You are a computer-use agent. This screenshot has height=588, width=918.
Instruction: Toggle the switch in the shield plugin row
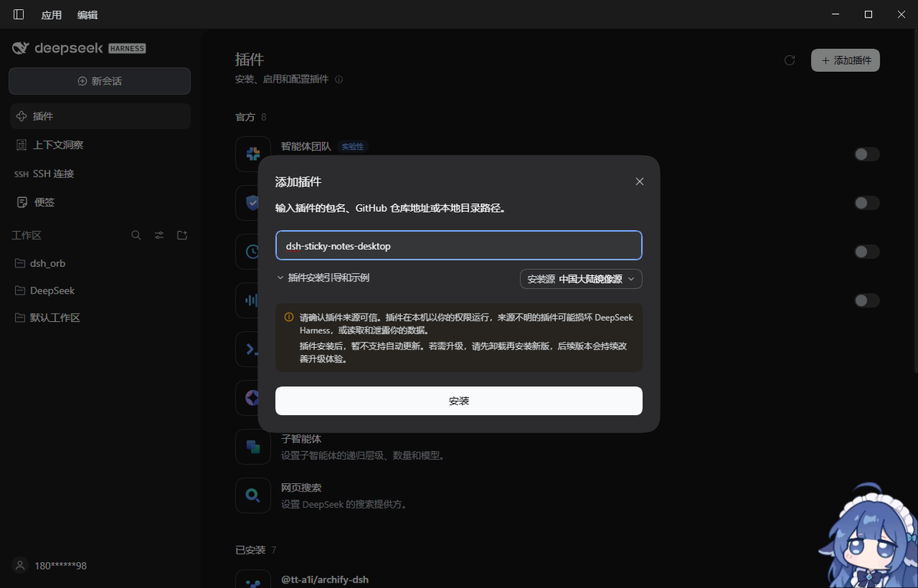[867, 203]
